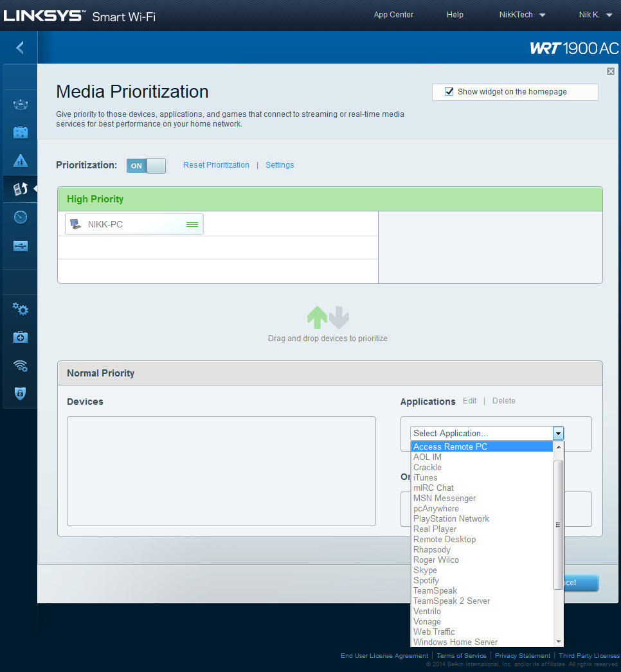Open the Guest Access briefcase icon
Screen dimensions: 621x672
coord(20,132)
